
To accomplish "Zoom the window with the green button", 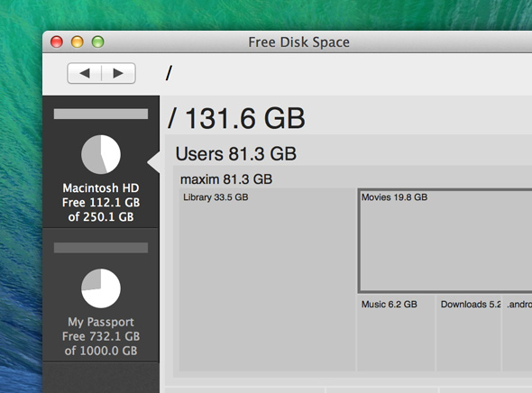I will [x=98, y=42].
